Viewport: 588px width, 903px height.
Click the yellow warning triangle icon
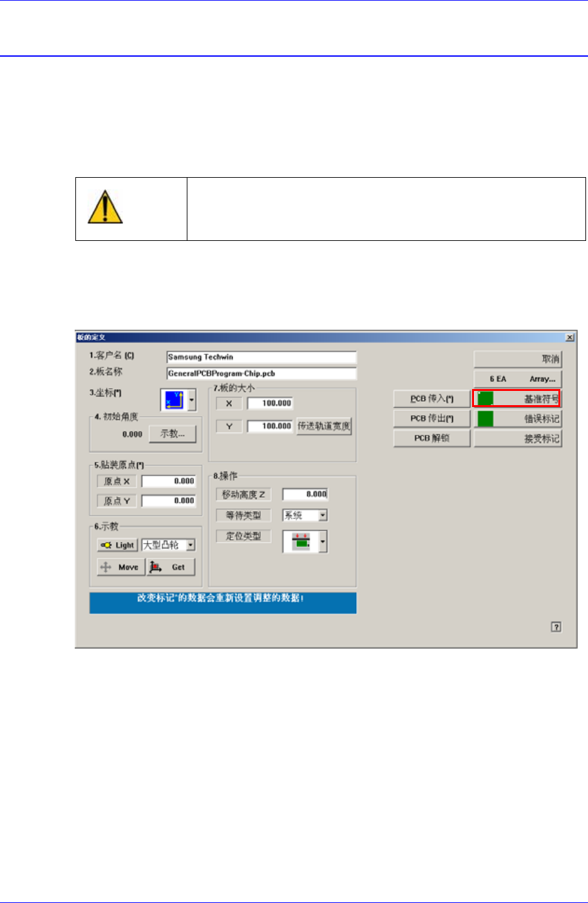104,207
